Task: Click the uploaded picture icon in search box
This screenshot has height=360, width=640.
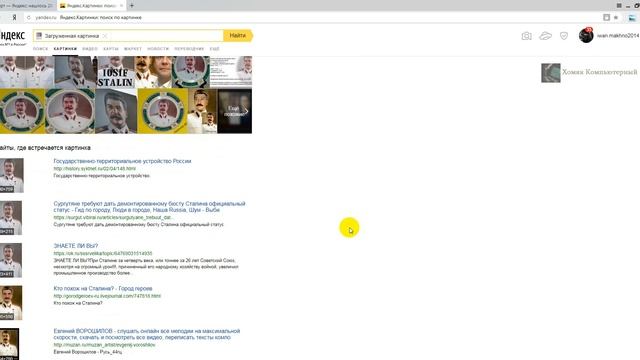Action: [x=39, y=36]
